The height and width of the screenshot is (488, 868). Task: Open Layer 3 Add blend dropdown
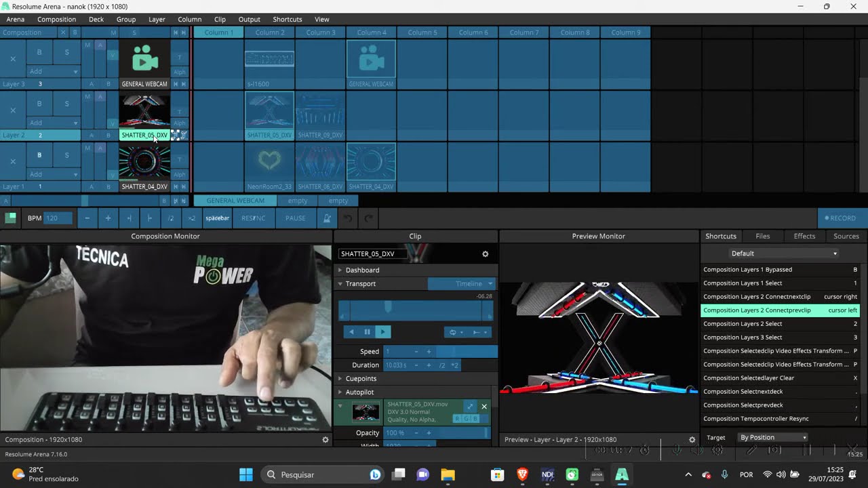pos(53,71)
